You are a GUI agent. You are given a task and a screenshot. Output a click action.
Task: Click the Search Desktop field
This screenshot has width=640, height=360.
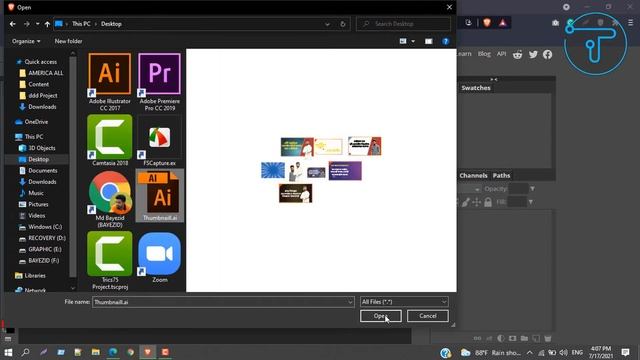tap(403, 24)
